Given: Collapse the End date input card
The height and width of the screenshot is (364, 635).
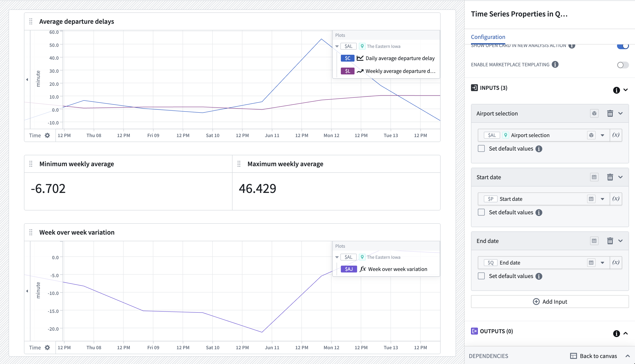Looking at the screenshot, I should click(621, 241).
